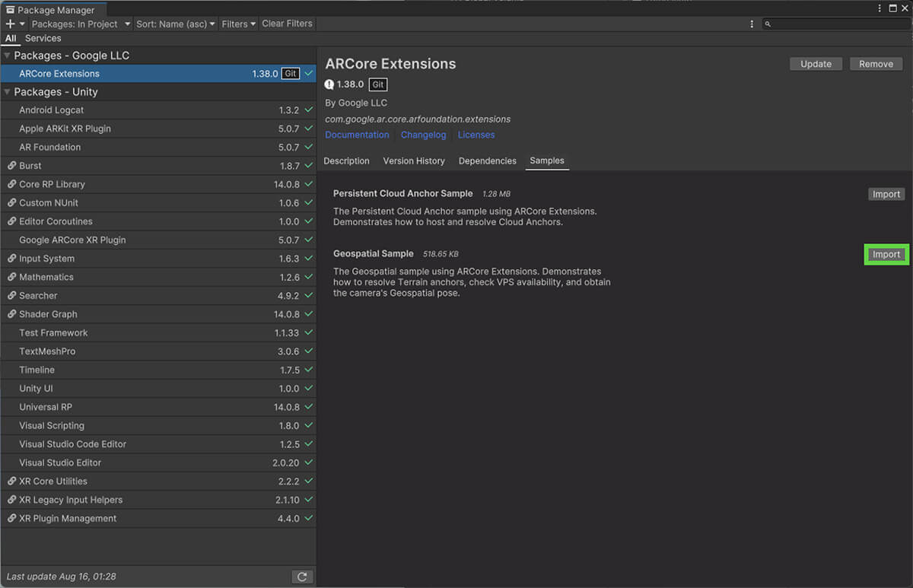Select the Universal RP package row
Screen dimensions: 913x588
click(x=158, y=407)
